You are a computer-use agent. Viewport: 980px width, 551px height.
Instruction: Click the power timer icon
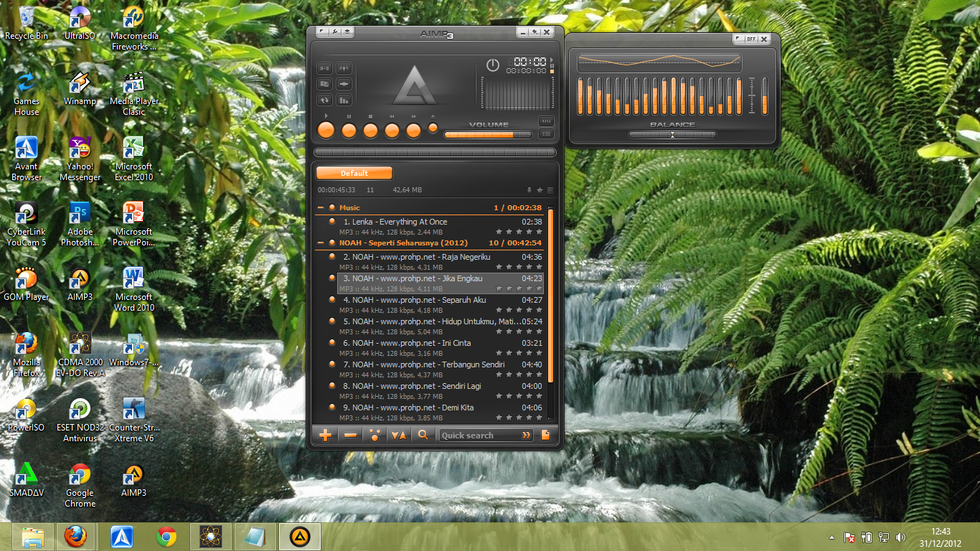(x=492, y=65)
